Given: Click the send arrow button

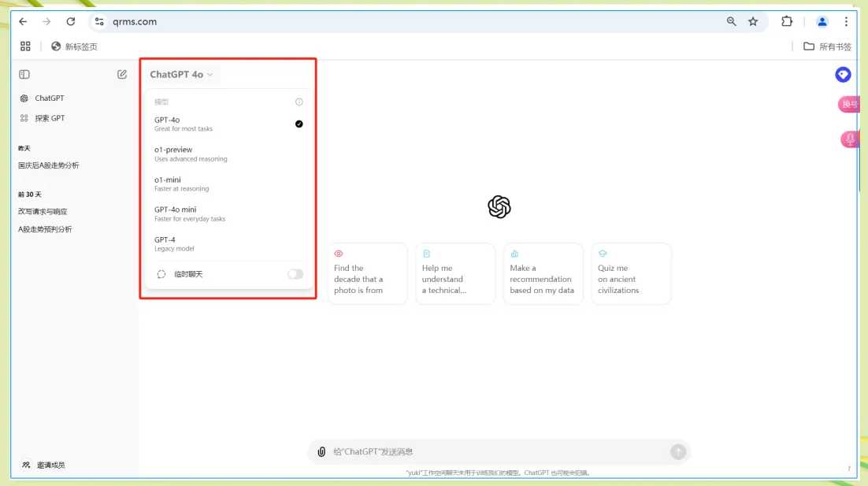Looking at the screenshot, I should pyautogui.click(x=678, y=451).
